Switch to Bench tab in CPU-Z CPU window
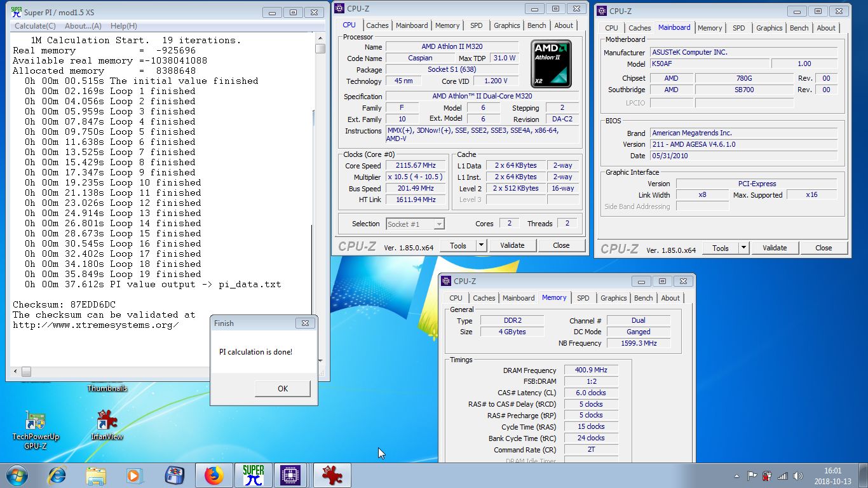The height and width of the screenshot is (488, 868). pos(537,25)
